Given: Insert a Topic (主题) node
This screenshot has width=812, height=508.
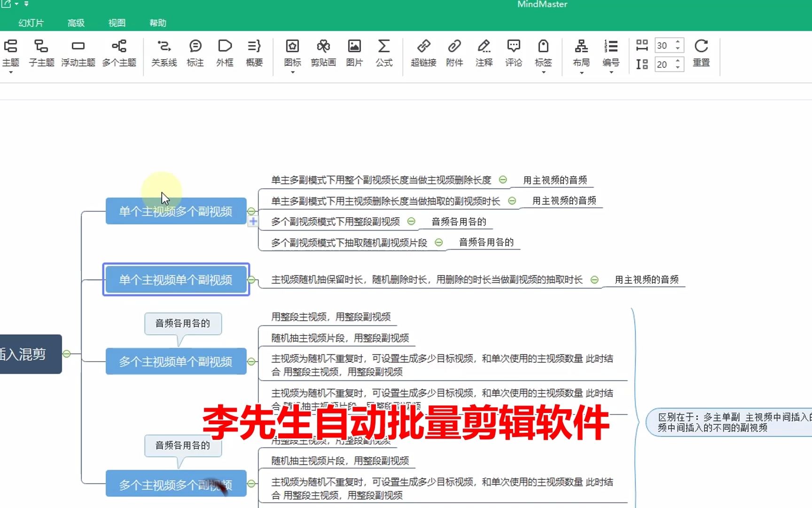Looking at the screenshot, I should tap(10, 52).
